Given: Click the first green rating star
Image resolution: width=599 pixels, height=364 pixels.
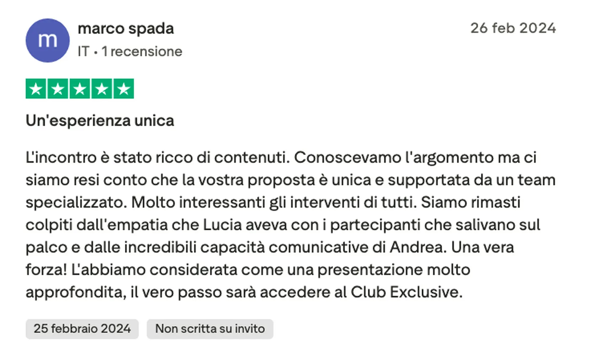Looking at the screenshot, I should click(36, 89).
